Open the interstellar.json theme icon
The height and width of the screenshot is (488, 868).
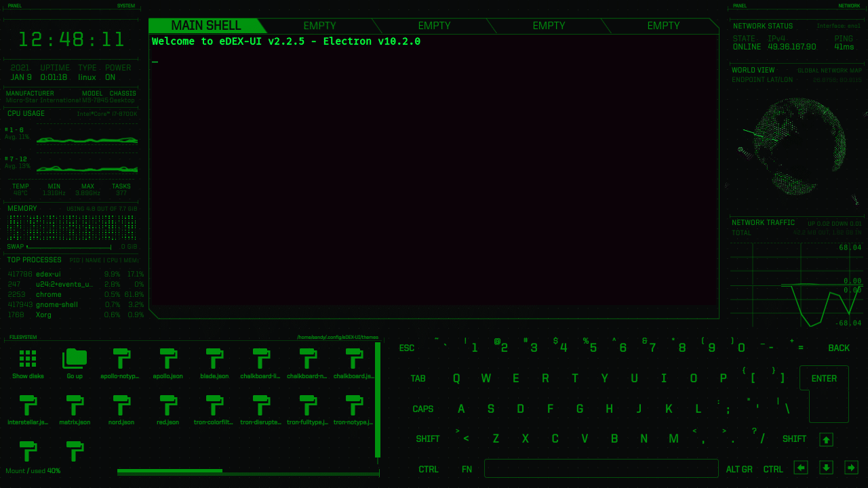point(28,407)
